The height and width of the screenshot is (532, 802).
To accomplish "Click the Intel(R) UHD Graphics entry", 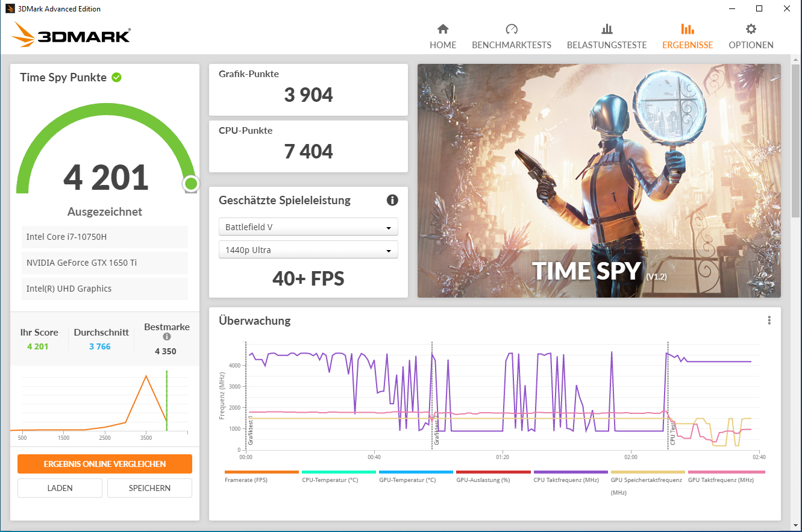I will pos(105,289).
